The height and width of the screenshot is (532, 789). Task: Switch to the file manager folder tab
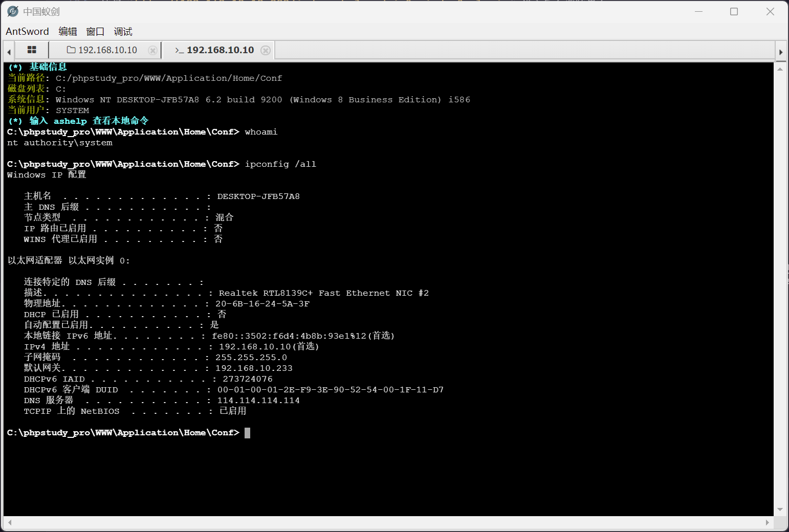102,50
